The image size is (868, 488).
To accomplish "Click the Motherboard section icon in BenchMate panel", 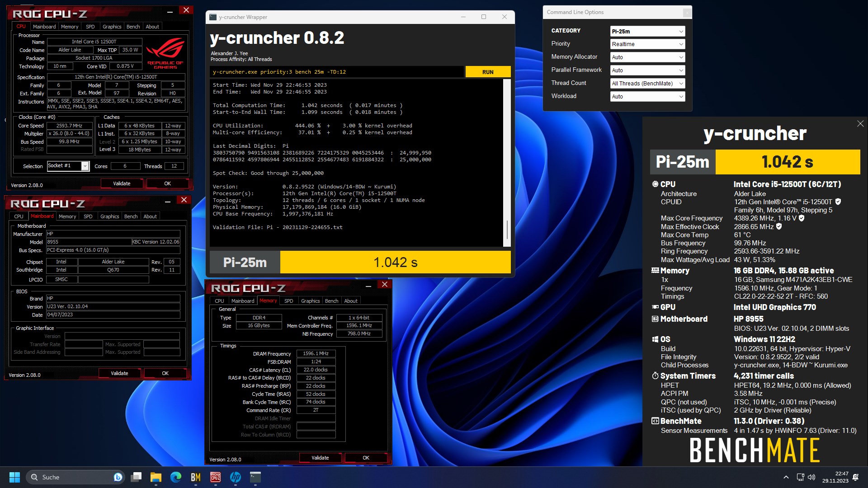I will click(655, 319).
